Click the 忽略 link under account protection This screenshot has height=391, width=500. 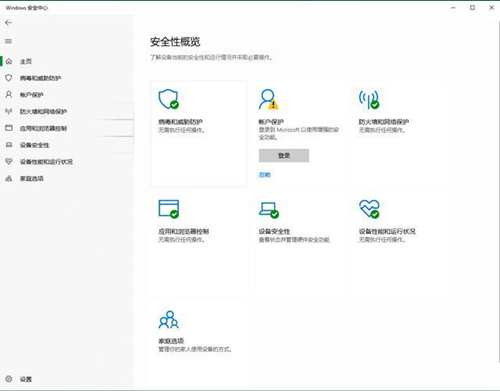[265, 175]
